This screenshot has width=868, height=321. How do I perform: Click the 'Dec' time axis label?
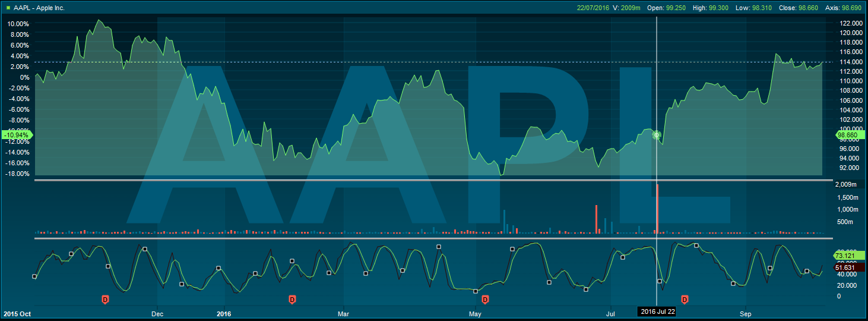tap(158, 313)
